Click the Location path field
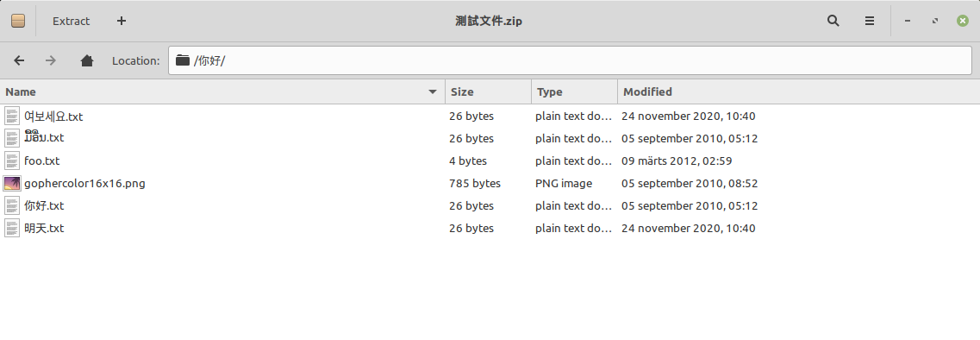Screen dimensions: 980x340 click(570, 60)
